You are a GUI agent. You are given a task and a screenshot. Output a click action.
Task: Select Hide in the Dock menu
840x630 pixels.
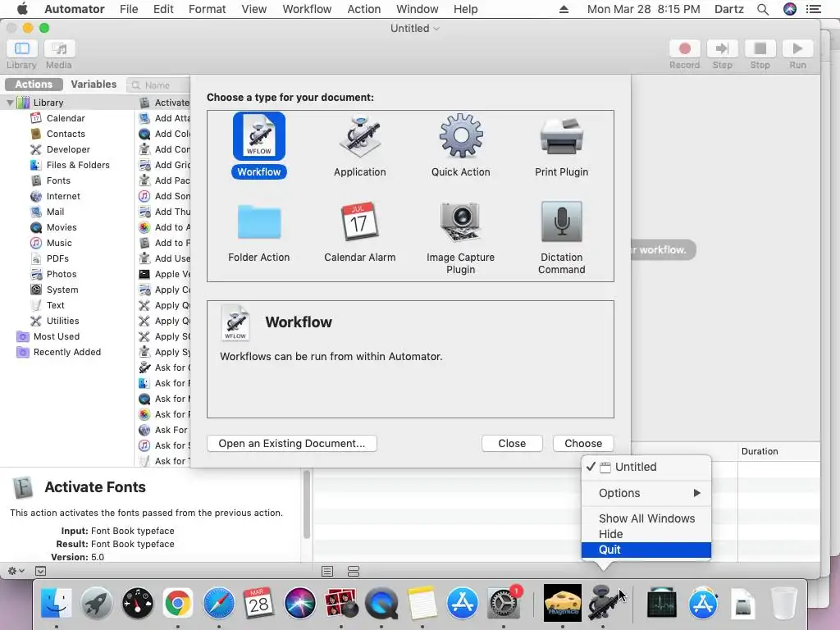[646, 534]
